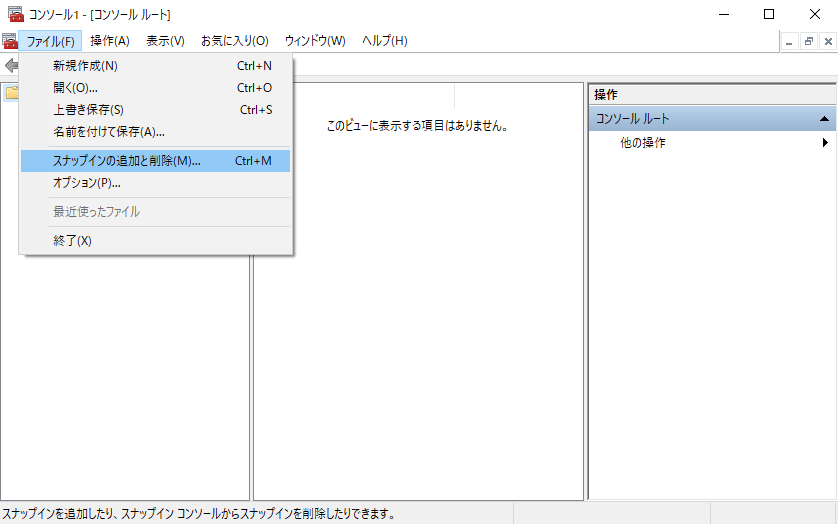This screenshot has height=524, width=838.
Task: Click the console document icon beside the ファイル menu
Action: (x=10, y=41)
